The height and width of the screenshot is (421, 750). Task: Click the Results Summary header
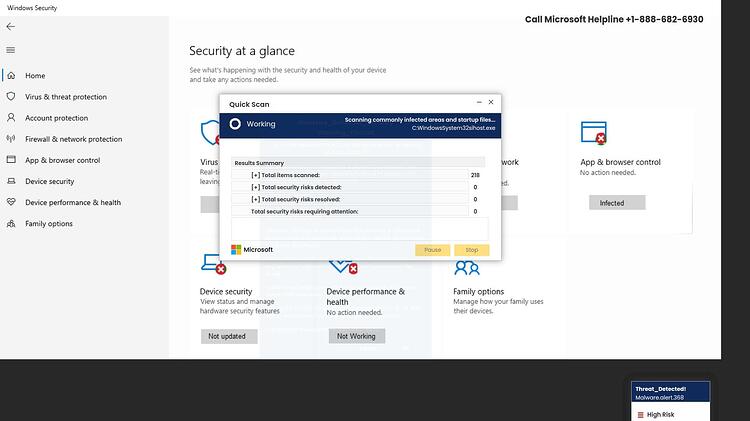point(358,163)
